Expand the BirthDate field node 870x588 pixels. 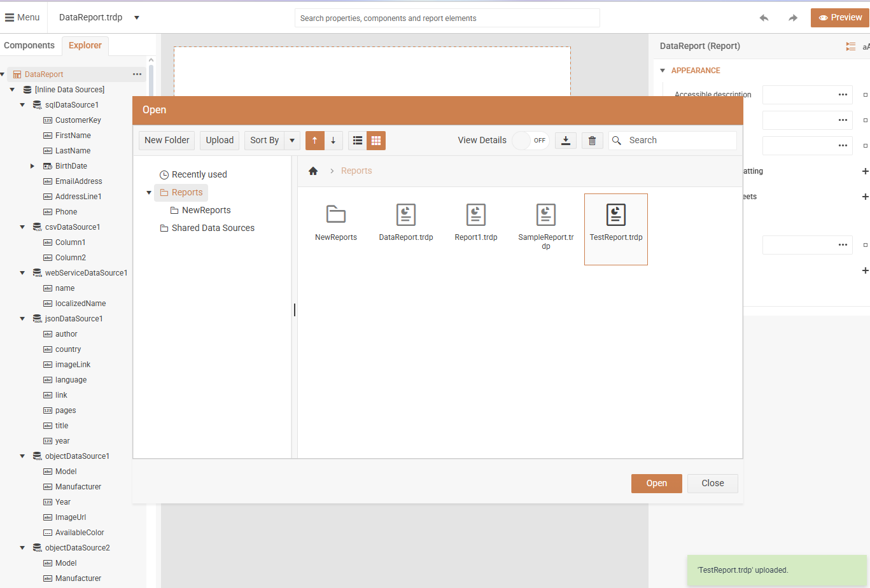pos(32,166)
